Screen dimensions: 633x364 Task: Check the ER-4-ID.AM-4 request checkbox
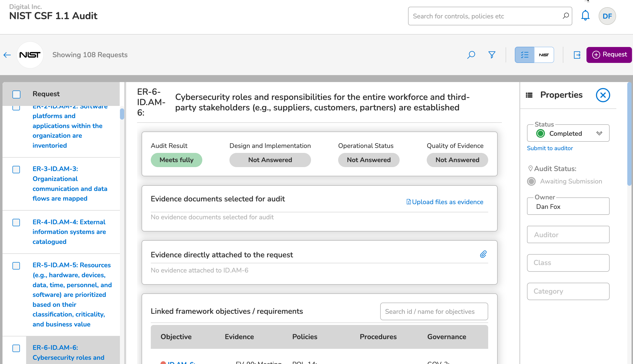[16, 222]
